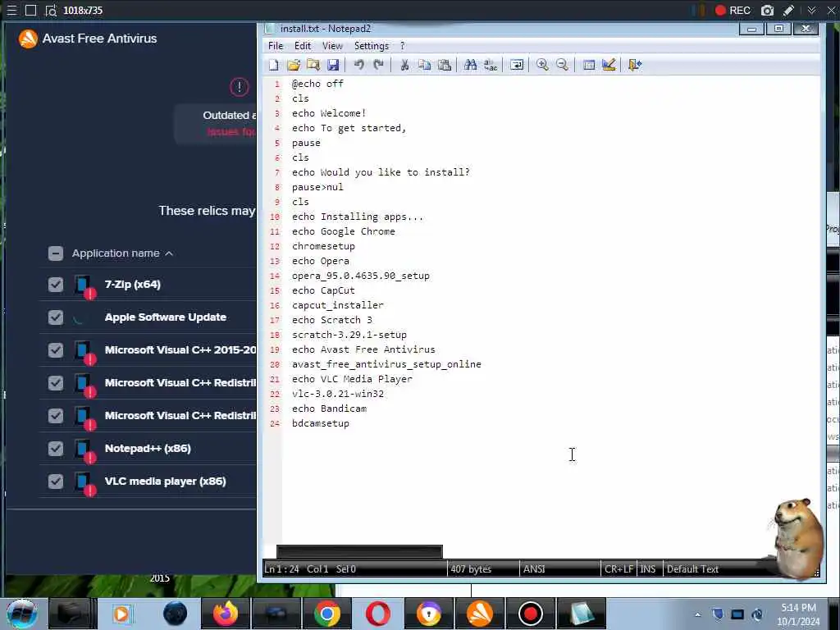Switch to Notepad2 taskbar button

pos(582,614)
